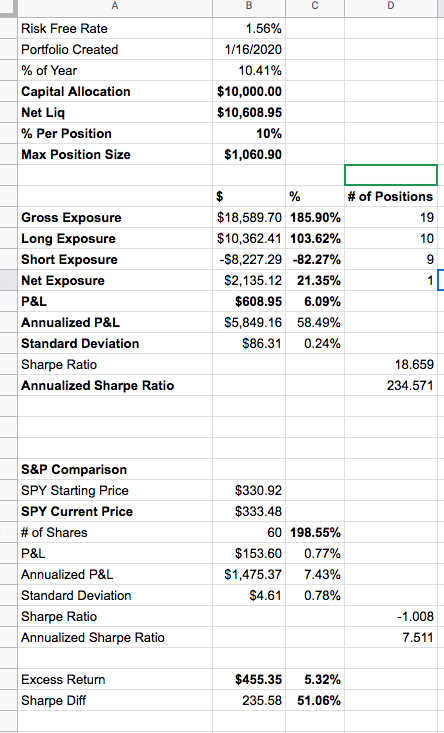Select the Short Exposure -$8,227.29 cell
Viewport: 444px width, 733px height.
[249, 259]
